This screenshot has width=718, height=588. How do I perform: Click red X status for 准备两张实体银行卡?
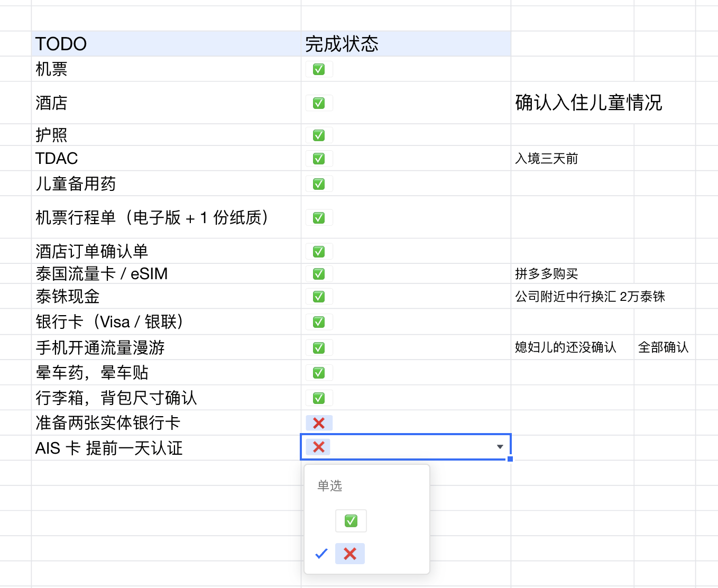pos(319,423)
